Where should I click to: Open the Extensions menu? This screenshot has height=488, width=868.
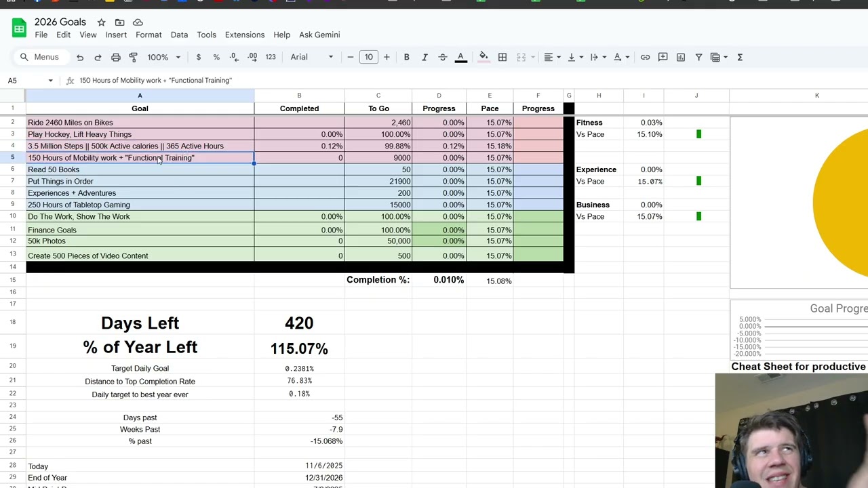245,35
